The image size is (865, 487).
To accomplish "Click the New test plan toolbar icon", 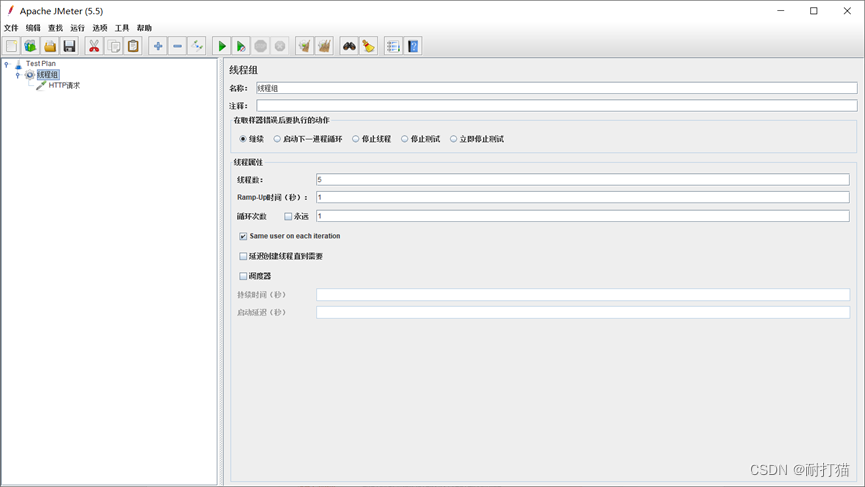I will (x=12, y=46).
